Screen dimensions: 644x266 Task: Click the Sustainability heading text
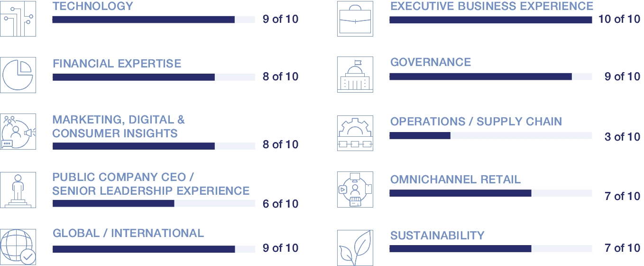point(437,236)
